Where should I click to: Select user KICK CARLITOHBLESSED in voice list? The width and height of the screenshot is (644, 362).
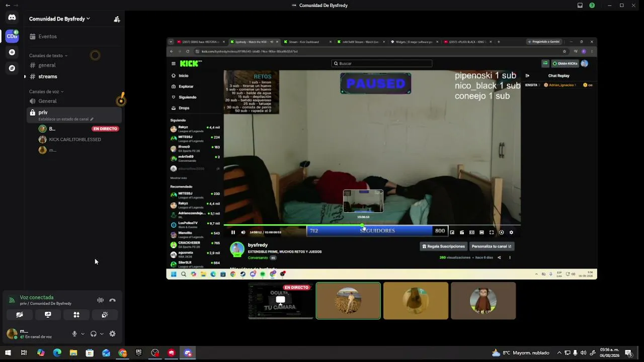78,139
